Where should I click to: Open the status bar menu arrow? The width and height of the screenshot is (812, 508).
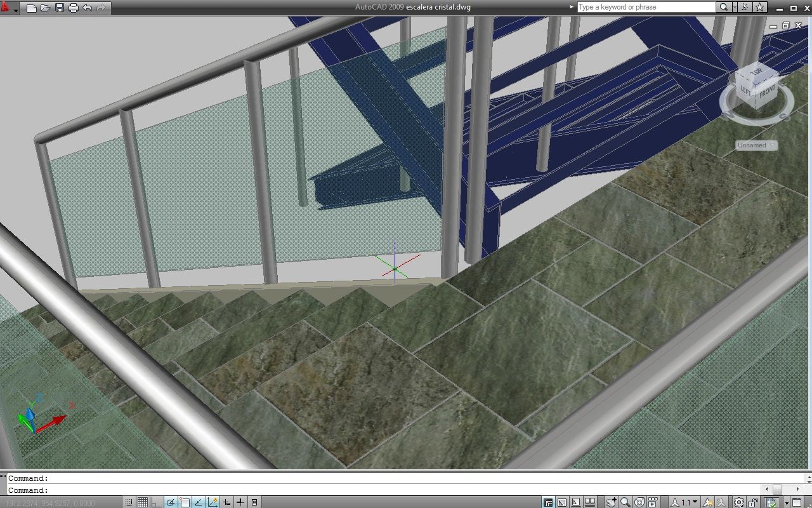coord(786,502)
